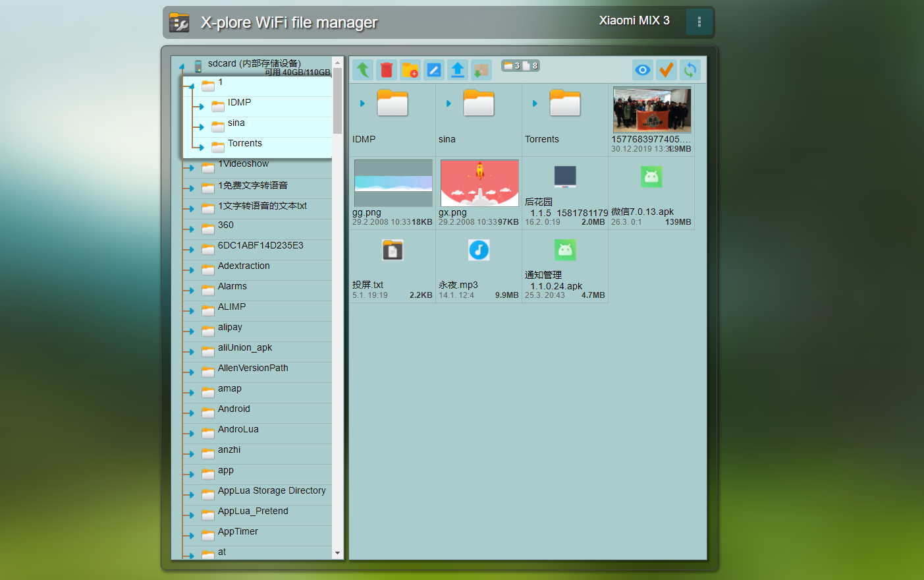Select the 微信7.0.13.apk Android icon
924x580 pixels.
point(651,177)
